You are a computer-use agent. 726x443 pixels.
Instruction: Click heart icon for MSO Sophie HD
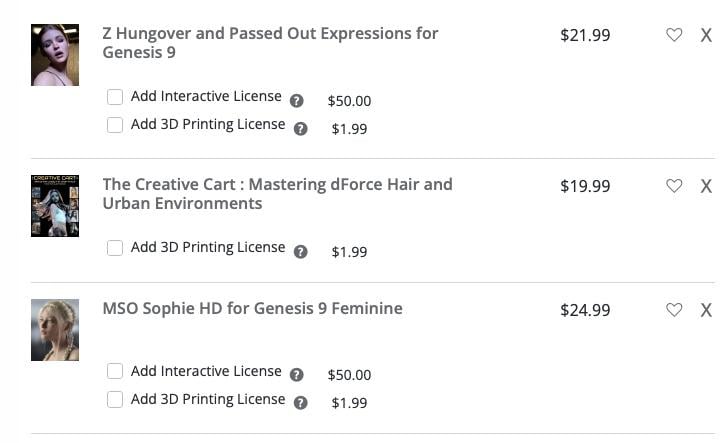[674, 310]
